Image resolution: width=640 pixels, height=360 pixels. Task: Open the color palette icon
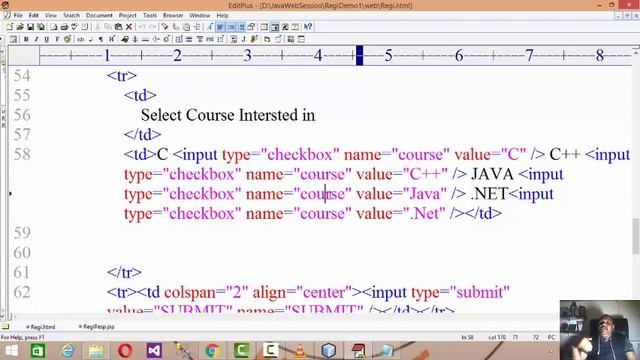[67, 39]
